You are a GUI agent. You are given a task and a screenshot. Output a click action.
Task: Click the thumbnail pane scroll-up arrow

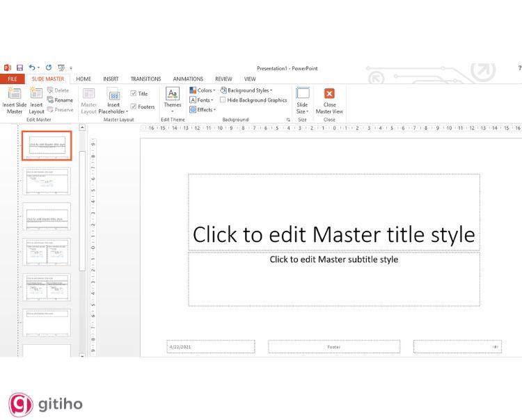[82, 127]
